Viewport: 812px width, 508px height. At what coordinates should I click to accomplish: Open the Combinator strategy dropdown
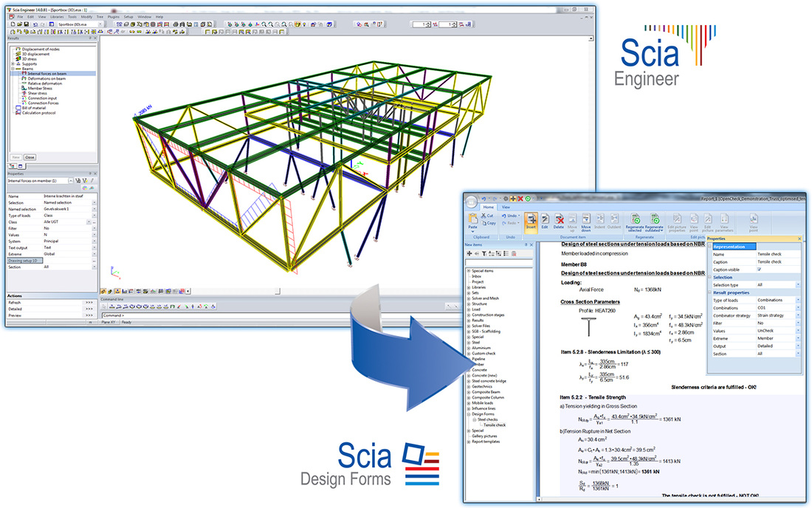[798, 315]
